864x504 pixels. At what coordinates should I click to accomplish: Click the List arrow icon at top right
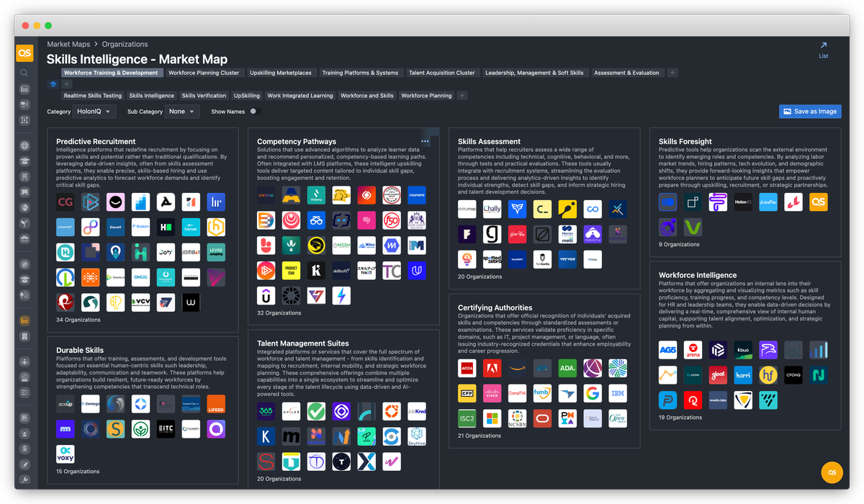pos(824,45)
